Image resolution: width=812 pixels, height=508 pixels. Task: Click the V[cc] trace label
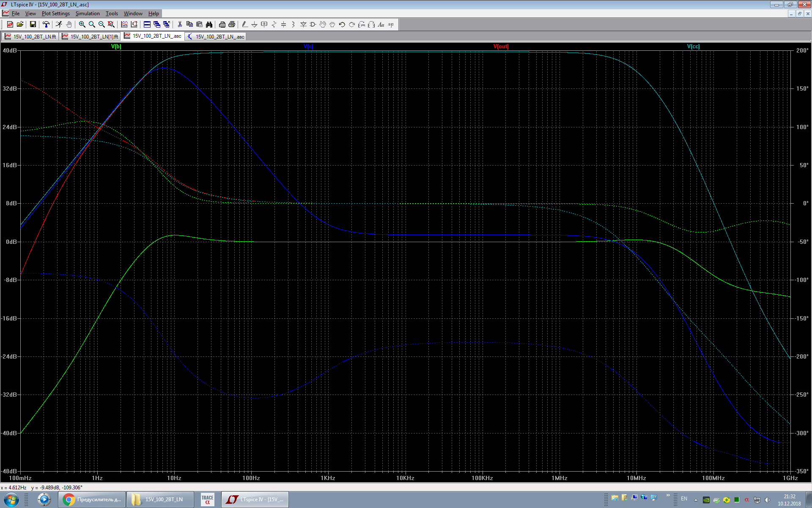click(693, 47)
